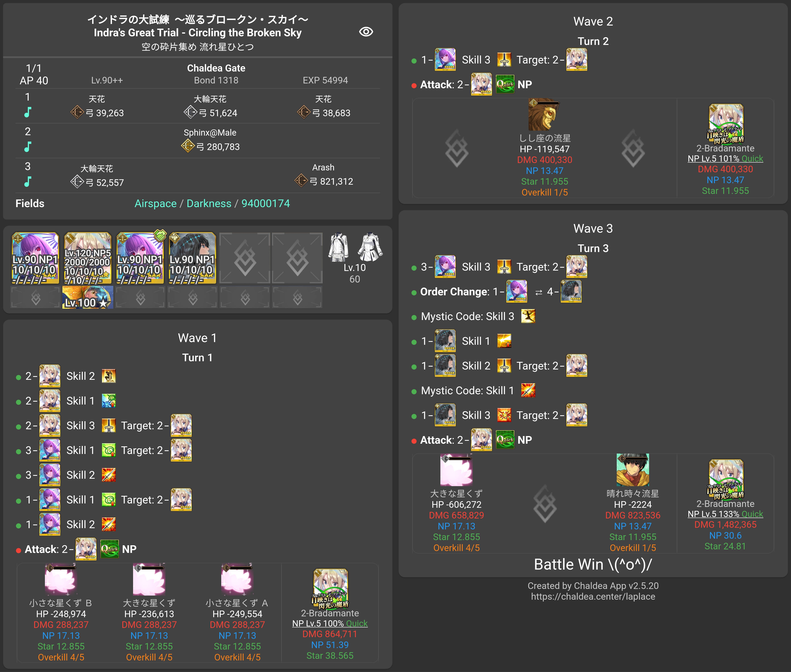Click Bradamante's Skill 1 icon in Turn 1
The image size is (791, 672).
point(109,401)
